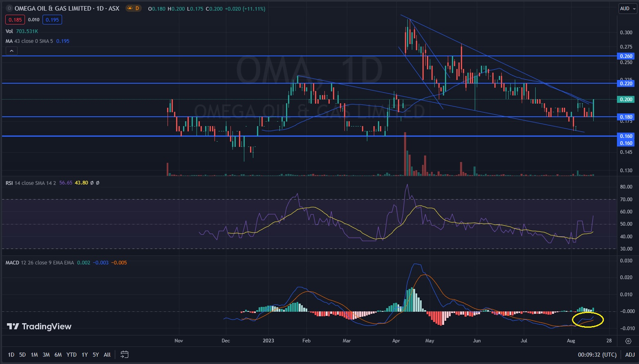
Task: Click the 0.200 current price label
Action: [x=626, y=99]
